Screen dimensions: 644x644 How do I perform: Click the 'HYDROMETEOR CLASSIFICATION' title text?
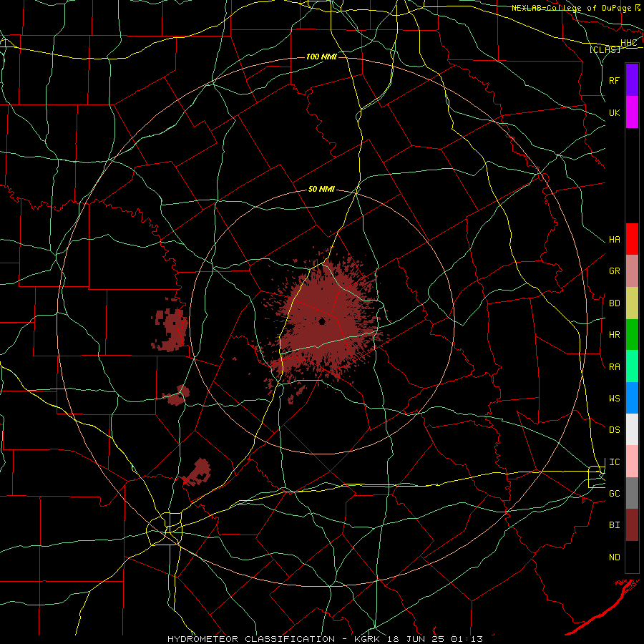pos(251,639)
